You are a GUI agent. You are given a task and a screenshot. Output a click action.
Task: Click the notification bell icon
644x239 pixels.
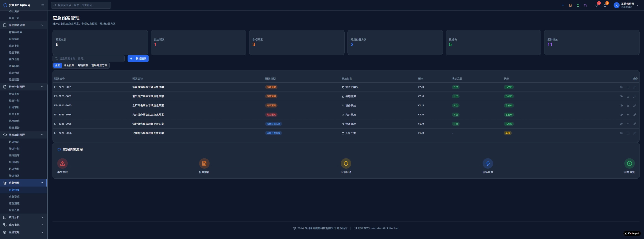coord(597,5)
